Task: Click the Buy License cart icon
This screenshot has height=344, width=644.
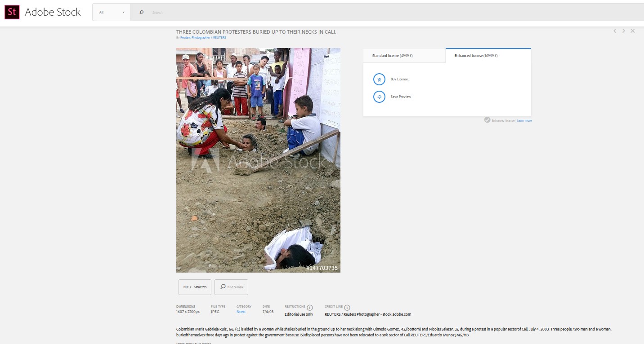Action: (379, 79)
